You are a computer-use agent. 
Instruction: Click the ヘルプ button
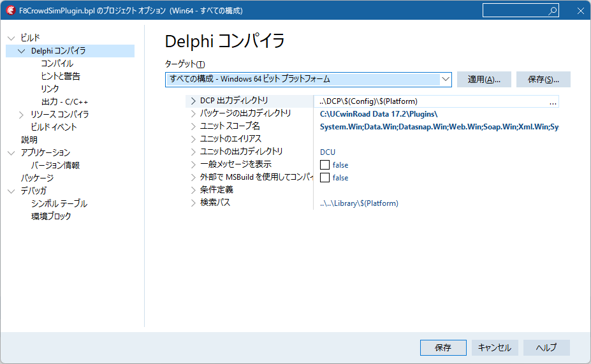(x=546, y=347)
